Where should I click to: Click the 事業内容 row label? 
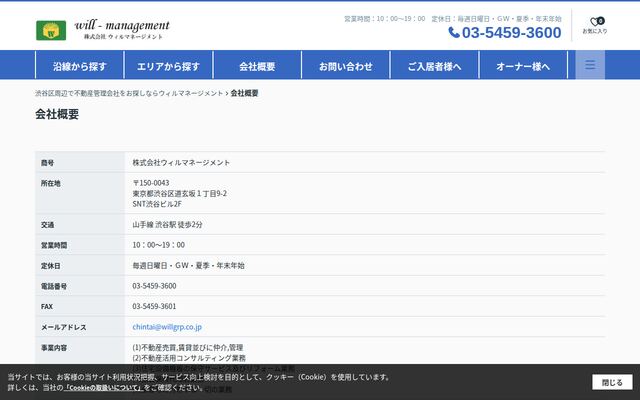54,348
